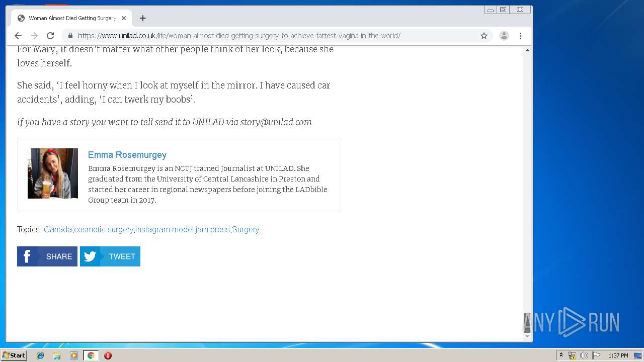The image size is (644, 362).
Task: Open the red Opera taskbar icon
Action: pos(108,355)
